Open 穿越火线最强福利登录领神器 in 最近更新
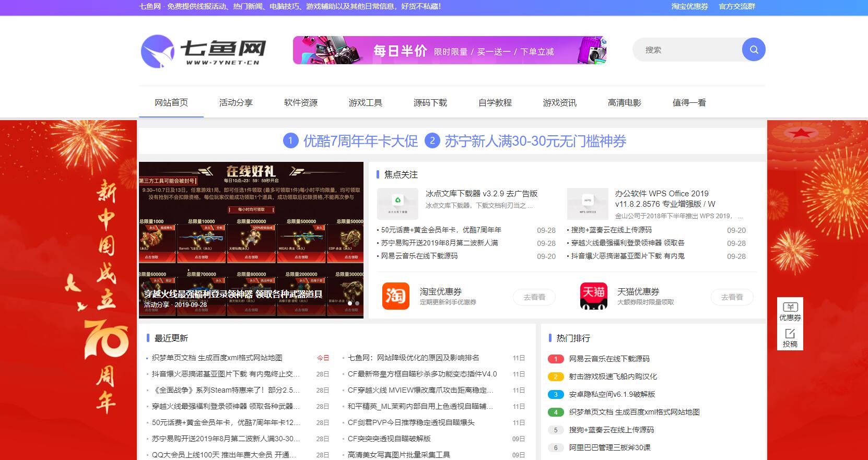 [226, 406]
